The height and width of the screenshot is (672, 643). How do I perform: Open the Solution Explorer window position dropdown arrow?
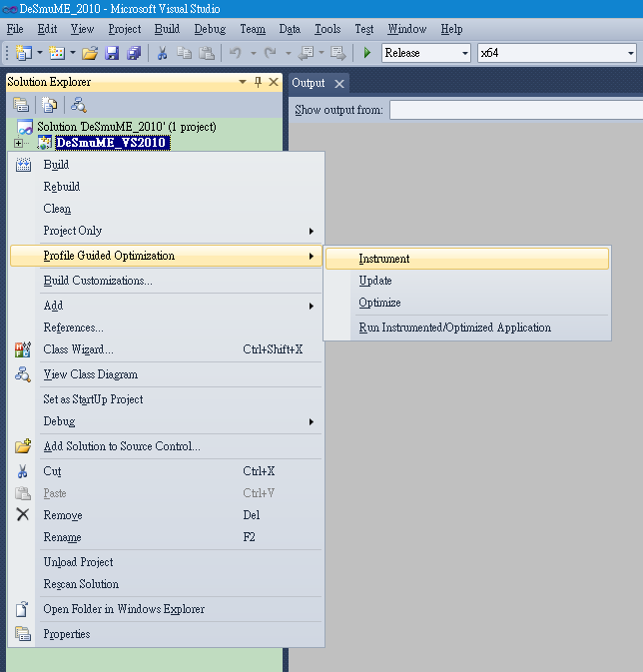point(243,82)
